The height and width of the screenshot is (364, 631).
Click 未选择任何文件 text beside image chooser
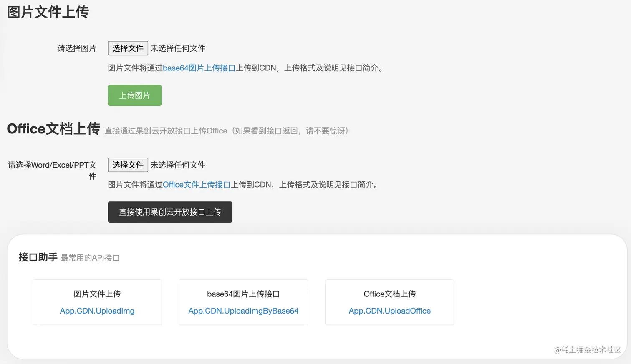point(178,48)
